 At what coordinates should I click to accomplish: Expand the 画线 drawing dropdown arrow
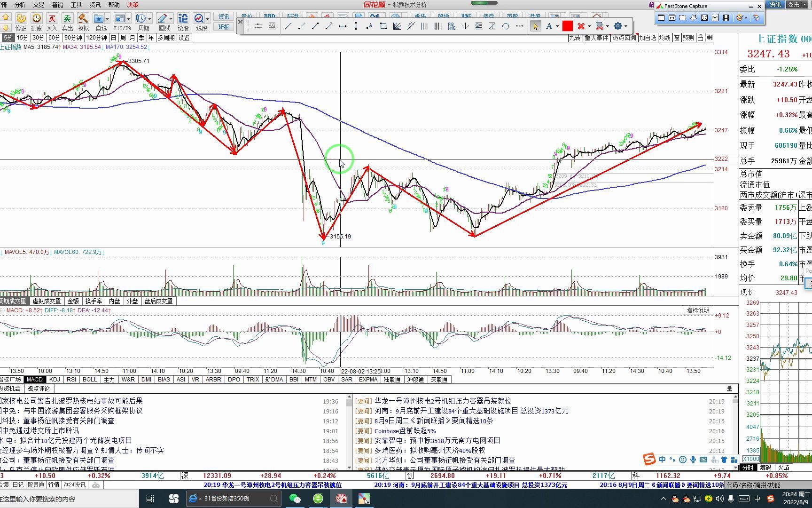pyautogui.click(x=171, y=19)
